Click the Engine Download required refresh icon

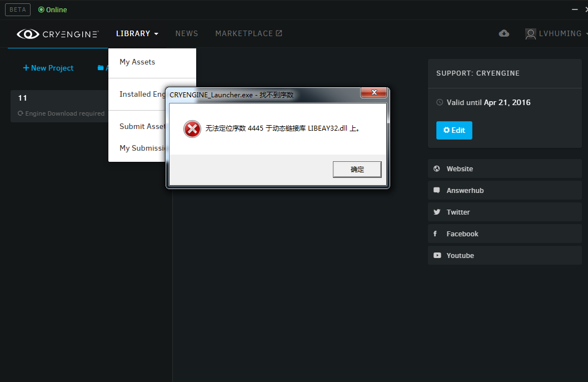[21, 113]
